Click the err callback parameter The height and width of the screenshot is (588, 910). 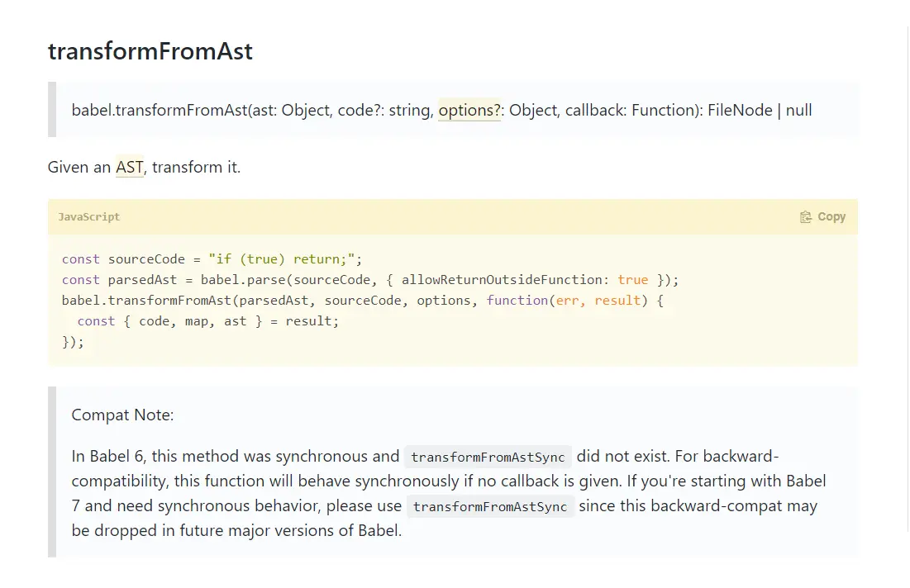point(567,301)
